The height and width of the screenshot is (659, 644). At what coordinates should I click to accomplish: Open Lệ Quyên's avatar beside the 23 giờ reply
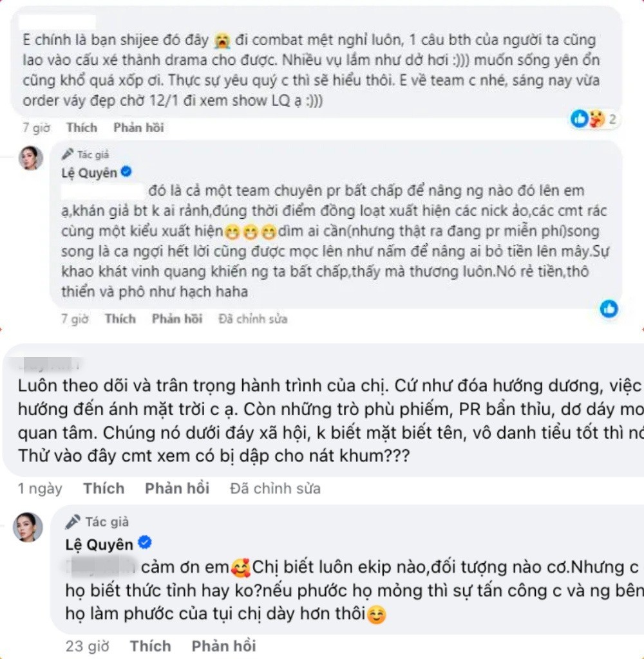(28, 528)
